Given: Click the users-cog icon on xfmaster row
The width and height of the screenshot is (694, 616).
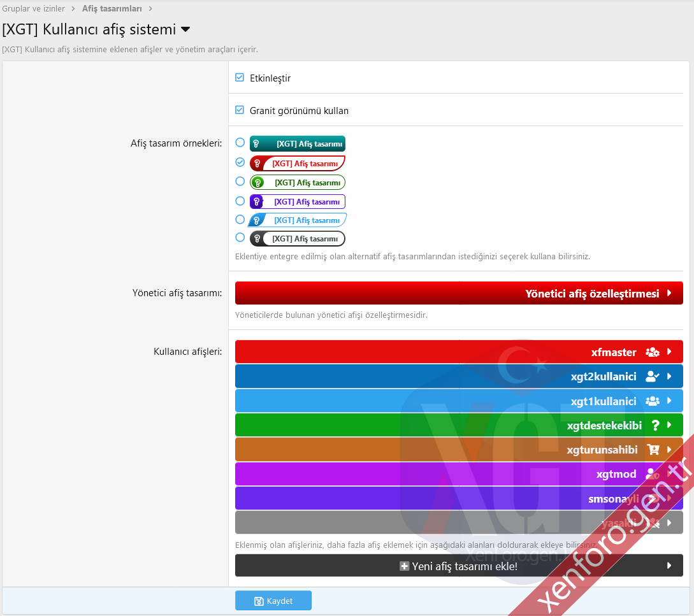Looking at the screenshot, I should tap(652, 352).
